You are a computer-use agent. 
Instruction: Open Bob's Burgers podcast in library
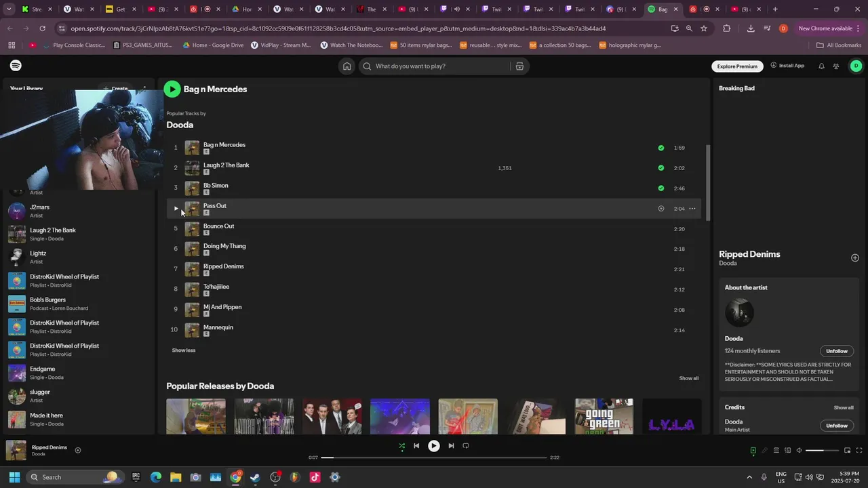coord(78,304)
